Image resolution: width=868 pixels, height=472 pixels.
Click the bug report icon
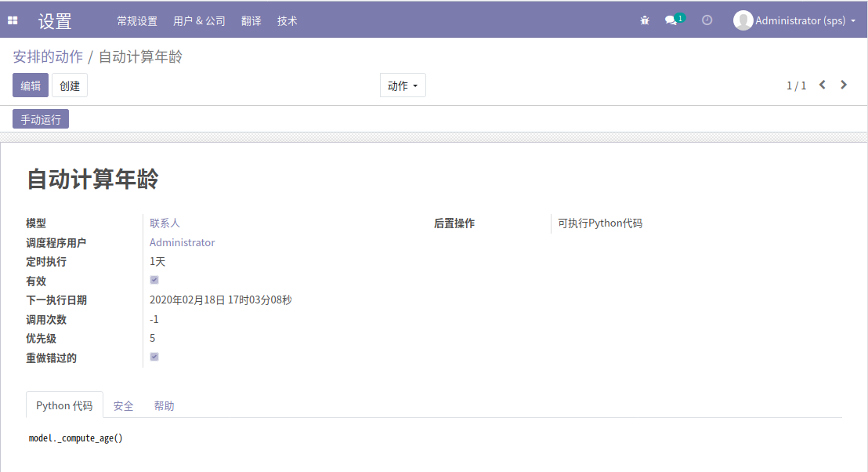(644, 20)
